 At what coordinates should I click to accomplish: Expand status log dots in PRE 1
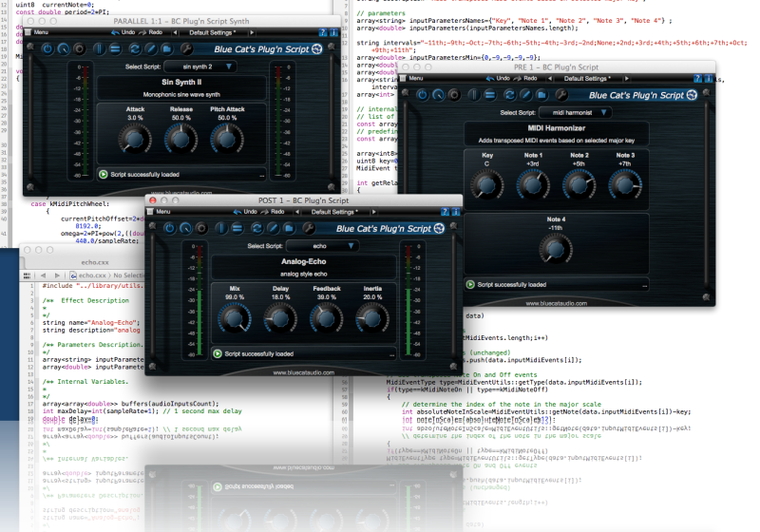(x=644, y=286)
